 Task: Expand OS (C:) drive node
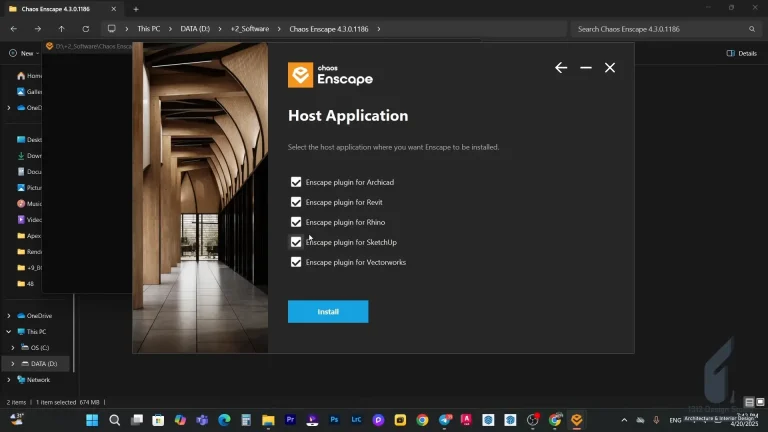pyautogui.click(x=13, y=348)
